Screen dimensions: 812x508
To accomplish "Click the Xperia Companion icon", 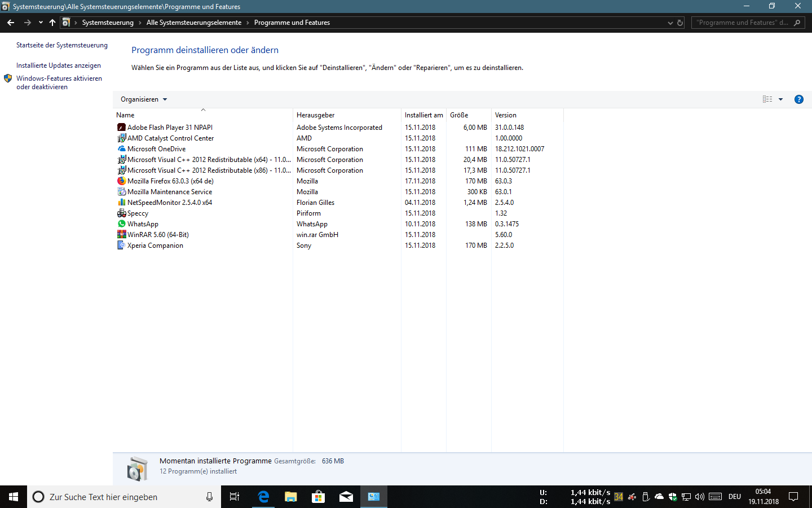I will tap(121, 246).
